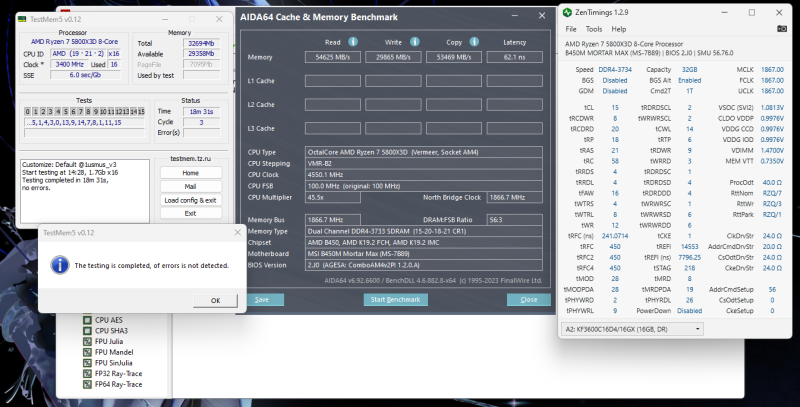The width and height of the screenshot is (800, 407).
Task: Click Save in AIDA64 benchmark window
Action: coord(262,299)
